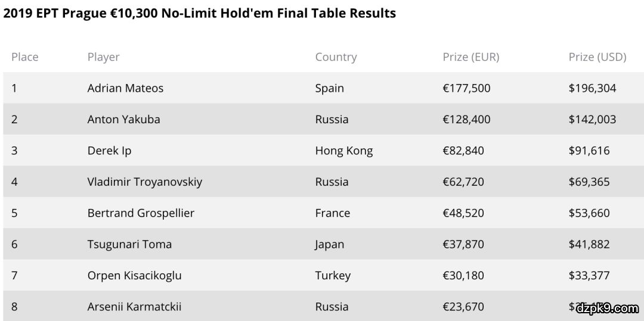Click Tsugunari Toma in player column
This screenshot has height=321, width=644.
tap(129, 244)
